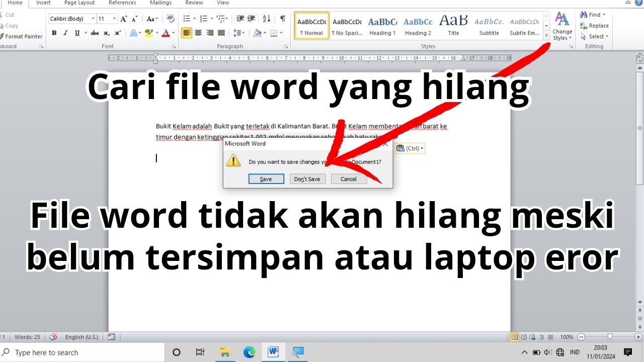Open Microsoft Edge from the taskbar

click(250, 352)
